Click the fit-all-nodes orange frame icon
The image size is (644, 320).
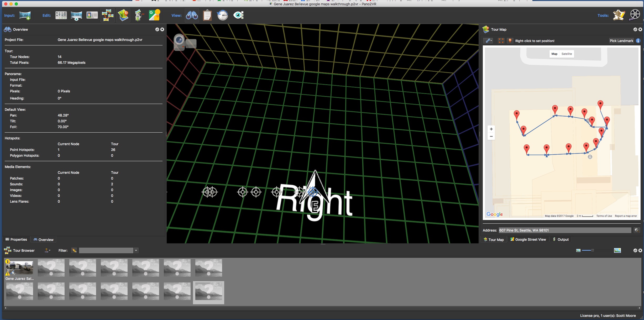[x=501, y=41]
